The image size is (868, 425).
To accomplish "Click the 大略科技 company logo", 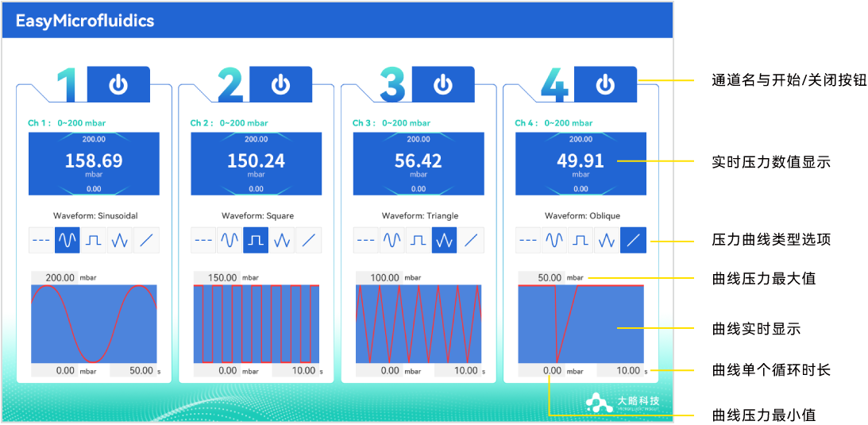I will pos(623,402).
